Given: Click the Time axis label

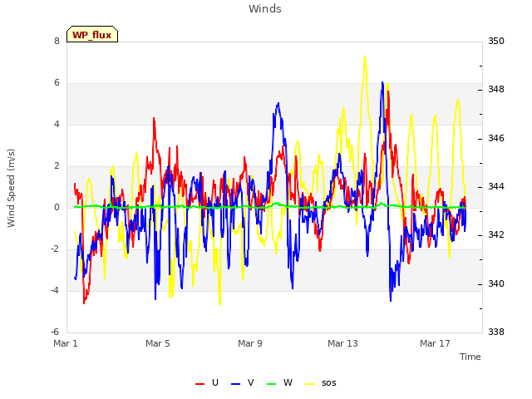Looking at the screenshot, I should pyautogui.click(x=470, y=357).
